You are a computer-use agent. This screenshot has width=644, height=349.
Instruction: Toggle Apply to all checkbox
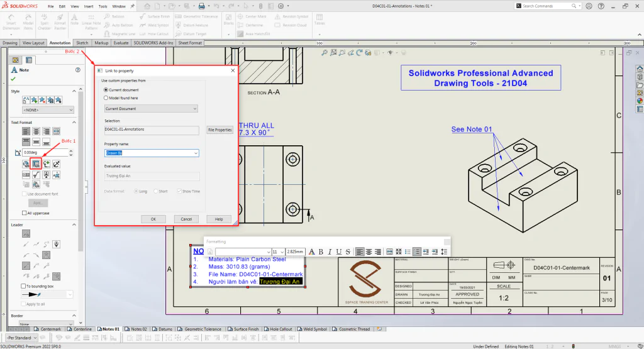coord(23,304)
